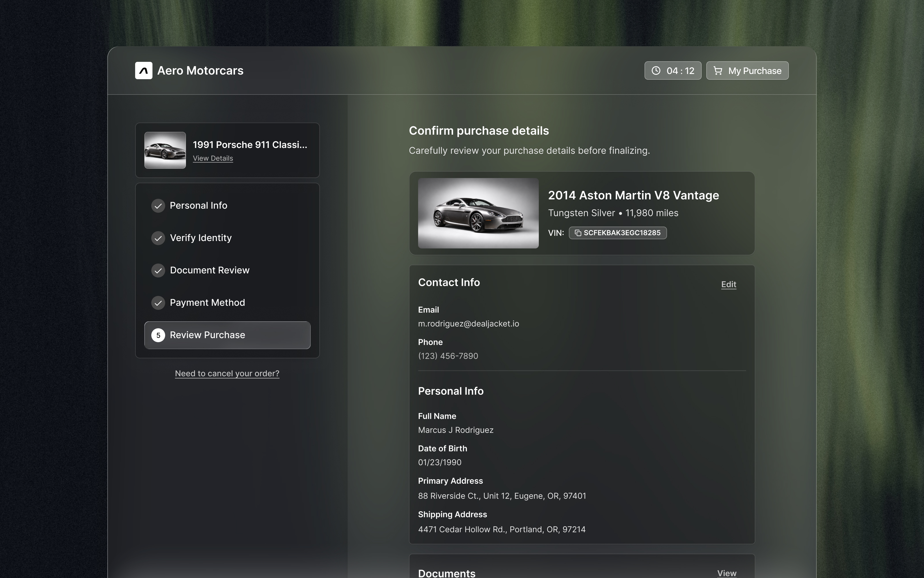Click the Aero Motorcars logo icon
Image resolution: width=924 pixels, height=578 pixels.
pyautogui.click(x=144, y=71)
